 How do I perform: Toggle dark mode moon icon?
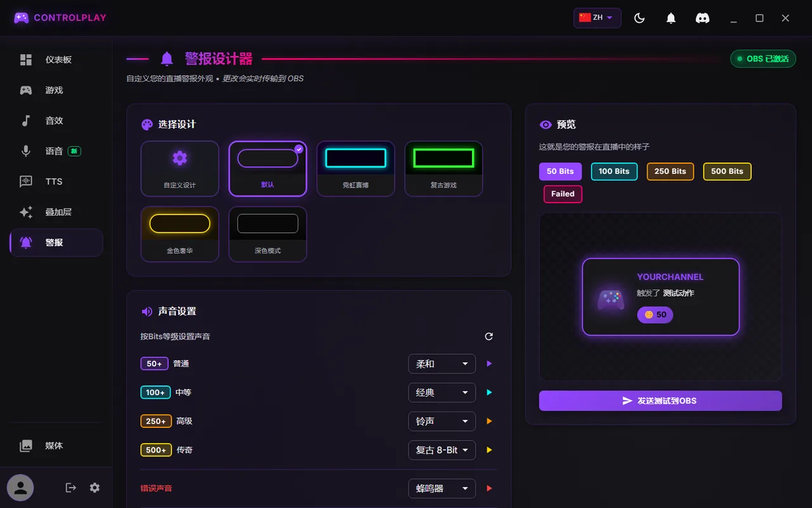tap(639, 18)
